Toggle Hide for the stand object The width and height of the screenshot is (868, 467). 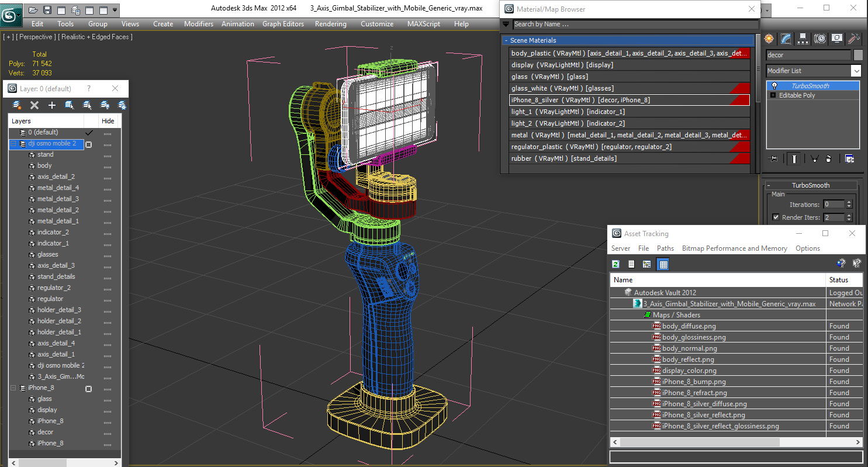point(108,155)
